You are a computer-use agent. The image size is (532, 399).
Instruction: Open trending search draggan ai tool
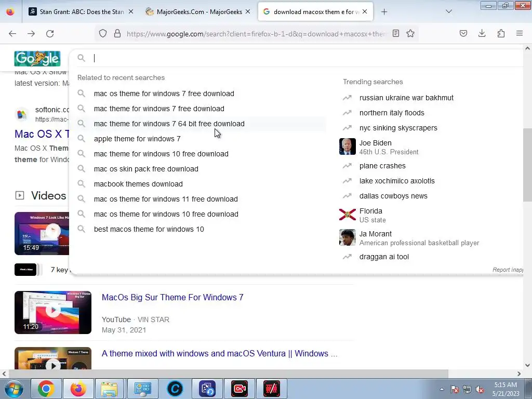(x=384, y=257)
